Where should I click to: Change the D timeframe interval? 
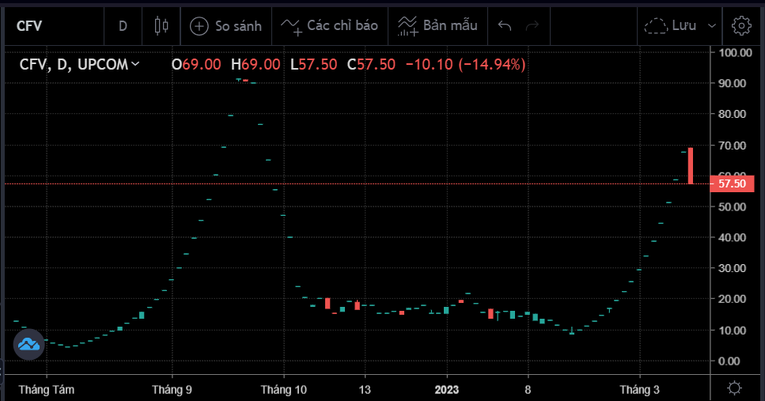(x=123, y=25)
